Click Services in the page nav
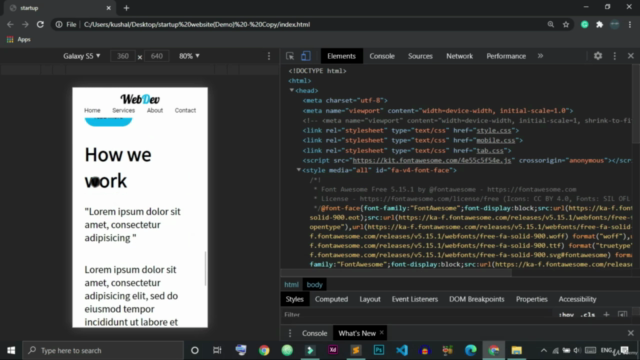Image resolution: width=640 pixels, height=360 pixels. pos(124,110)
